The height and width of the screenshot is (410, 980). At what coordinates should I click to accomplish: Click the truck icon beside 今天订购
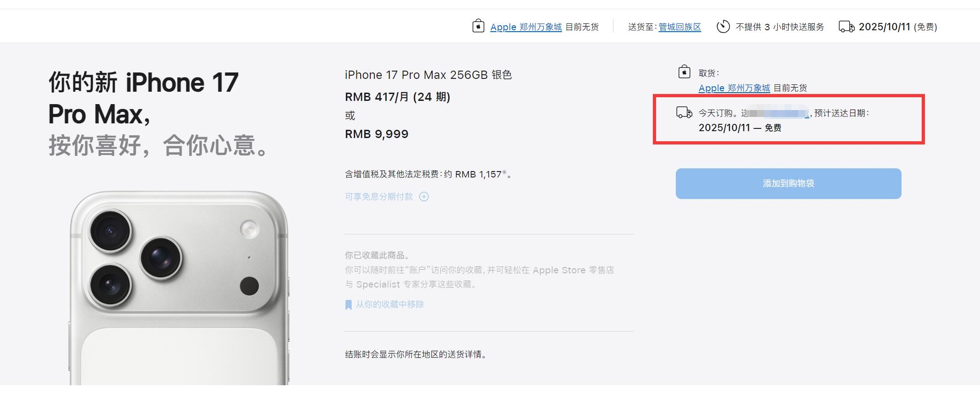tap(685, 112)
